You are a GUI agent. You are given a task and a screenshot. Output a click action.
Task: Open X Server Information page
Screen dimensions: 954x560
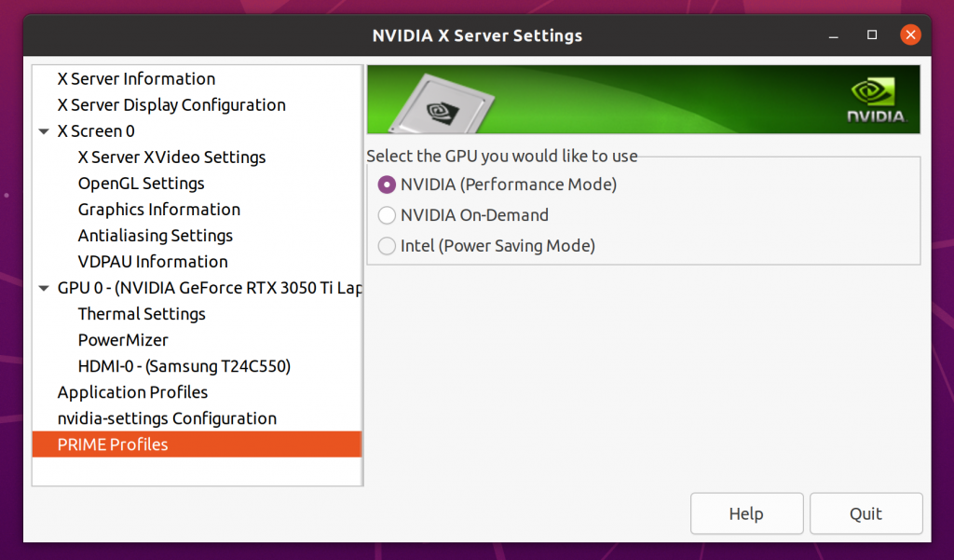click(x=136, y=79)
